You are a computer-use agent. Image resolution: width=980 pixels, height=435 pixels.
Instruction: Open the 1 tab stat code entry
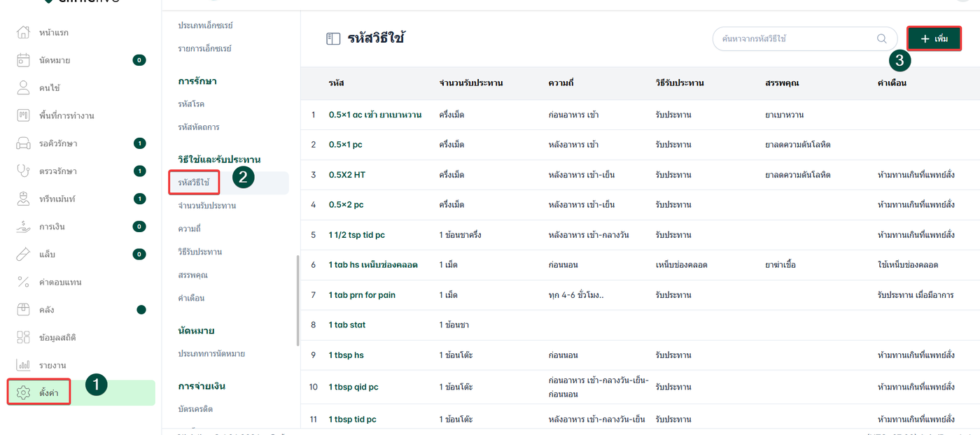point(346,325)
